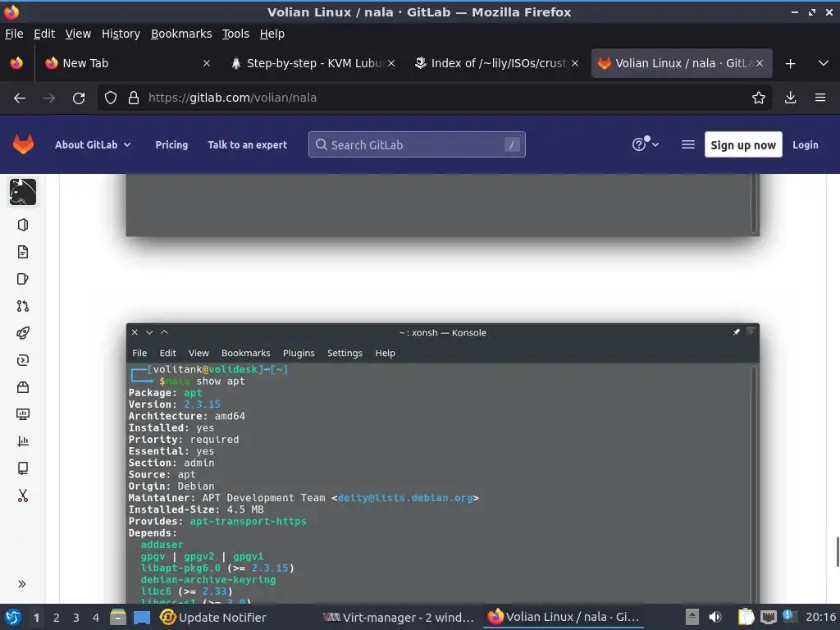Open Wiki sidebar icon

[22, 468]
